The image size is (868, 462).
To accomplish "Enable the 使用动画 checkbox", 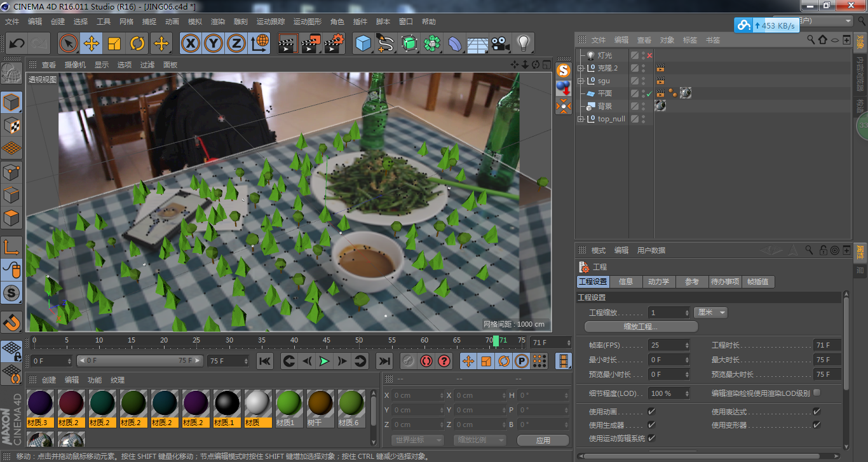I will click(651, 412).
